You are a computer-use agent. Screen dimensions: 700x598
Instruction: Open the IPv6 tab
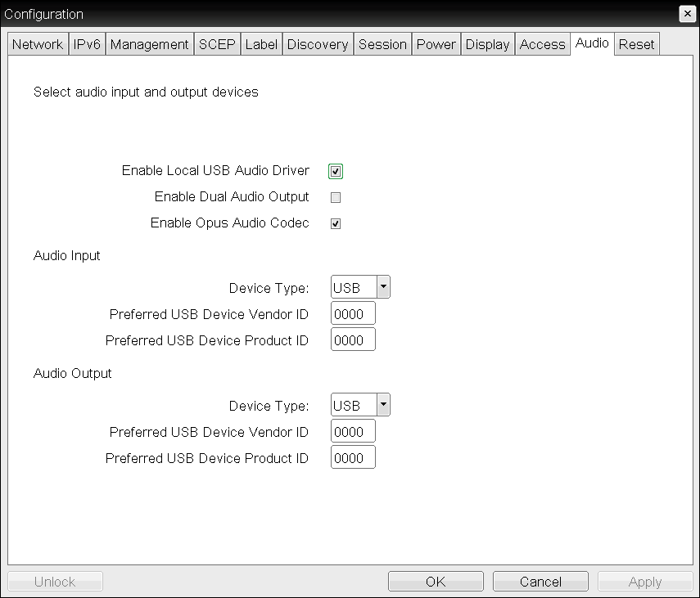point(87,44)
